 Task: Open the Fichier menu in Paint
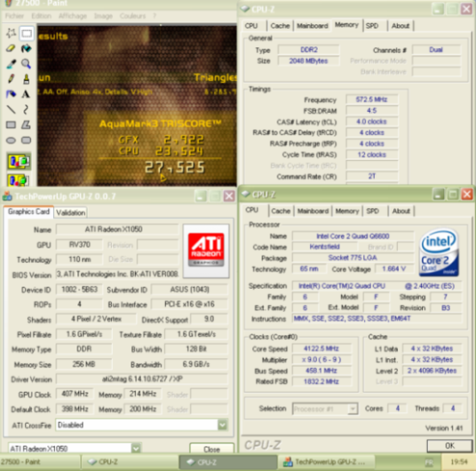pos(14,16)
